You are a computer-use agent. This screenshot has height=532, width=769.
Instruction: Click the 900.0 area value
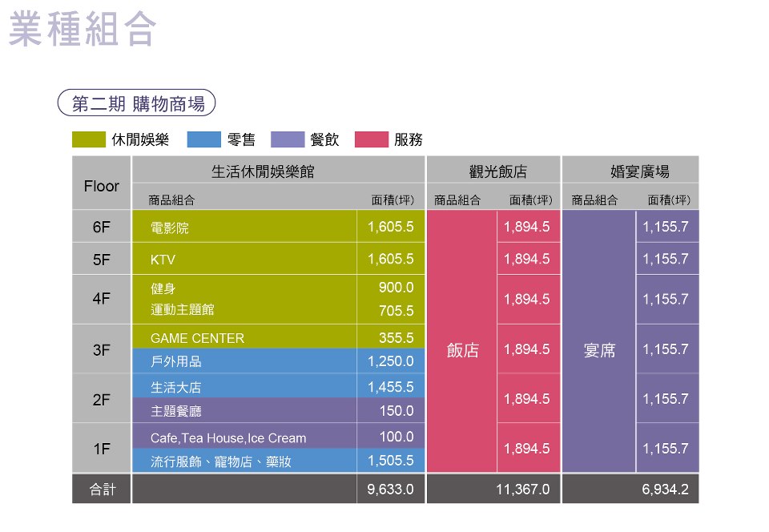click(x=396, y=288)
